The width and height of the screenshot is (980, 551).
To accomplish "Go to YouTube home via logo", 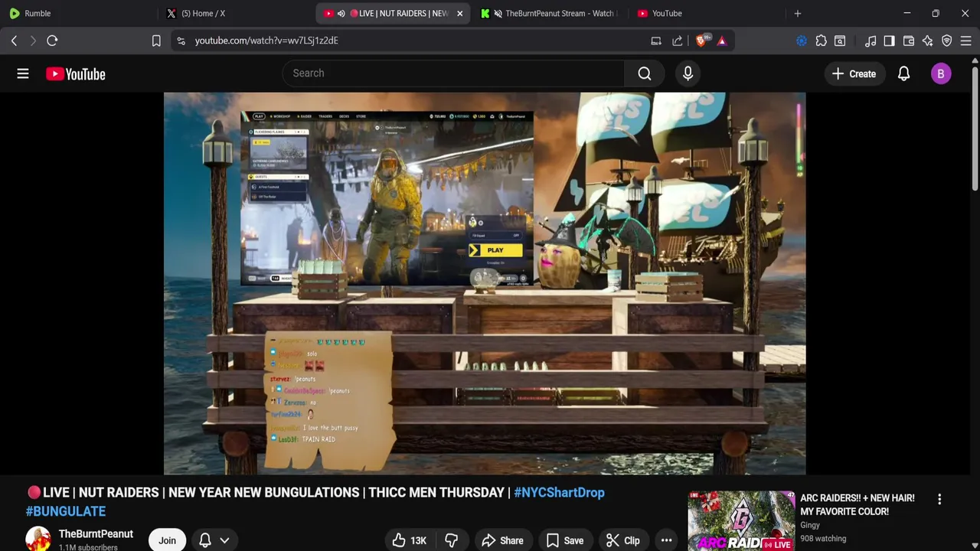I will pos(75,73).
